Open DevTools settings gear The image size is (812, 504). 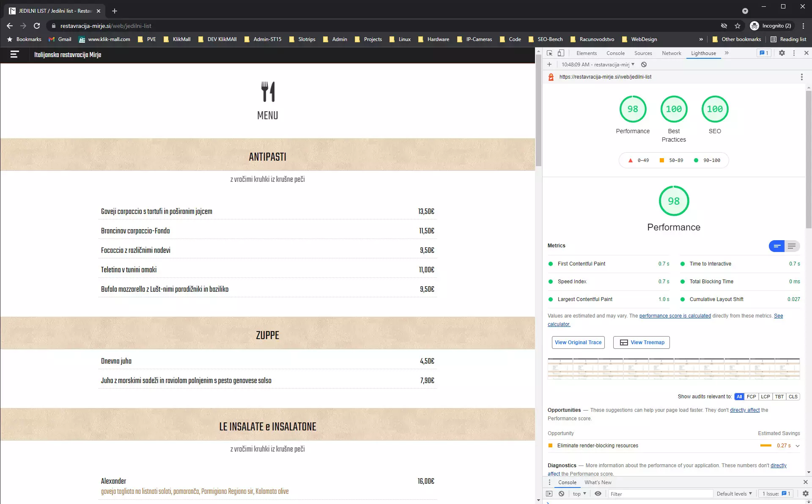[782, 53]
